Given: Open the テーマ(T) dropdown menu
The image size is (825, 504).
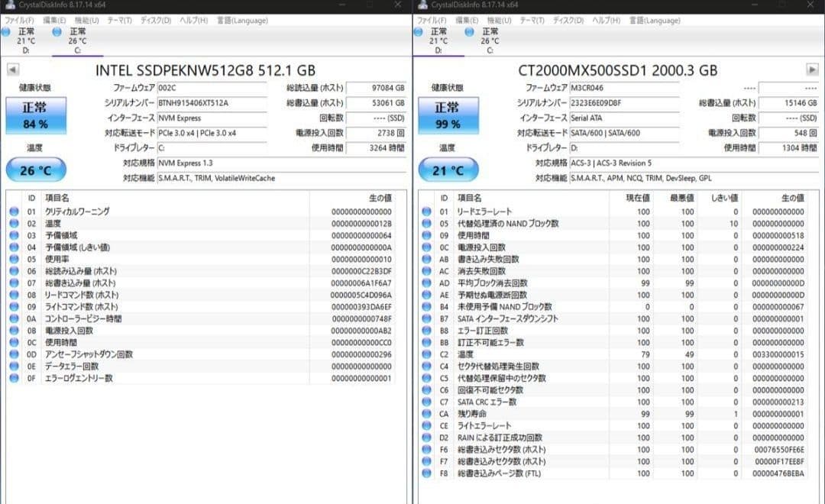Looking at the screenshot, I should 121,21.
